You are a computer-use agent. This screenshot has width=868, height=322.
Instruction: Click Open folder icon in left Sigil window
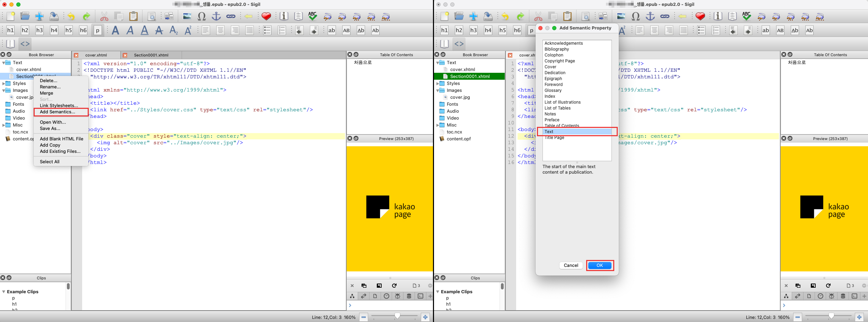pos(25,16)
